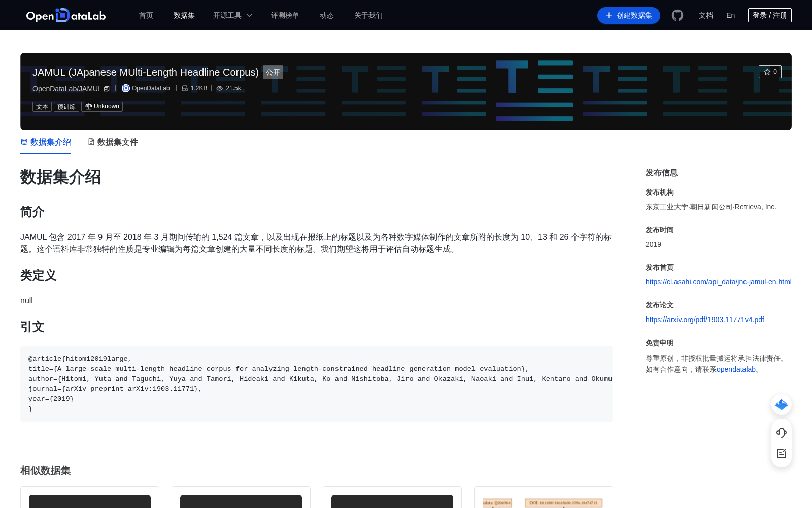Click the 2019 publish year text
The width and height of the screenshot is (812, 508).
(653, 244)
